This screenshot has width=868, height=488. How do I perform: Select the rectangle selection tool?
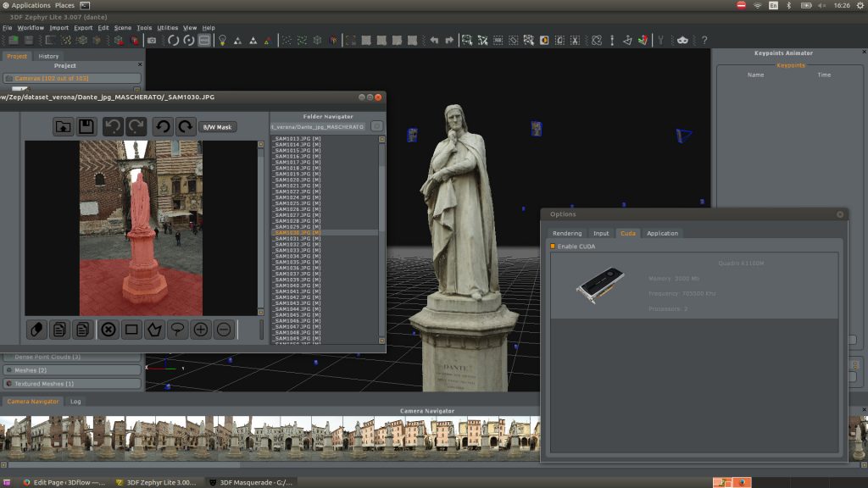click(131, 330)
